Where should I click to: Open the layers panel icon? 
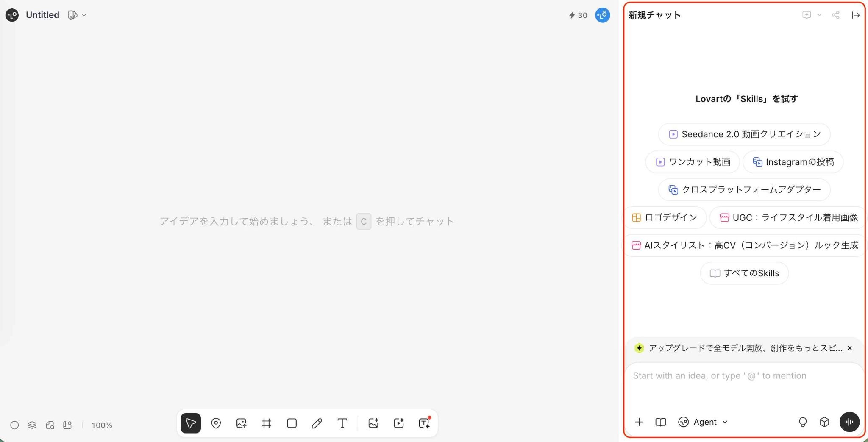32,425
